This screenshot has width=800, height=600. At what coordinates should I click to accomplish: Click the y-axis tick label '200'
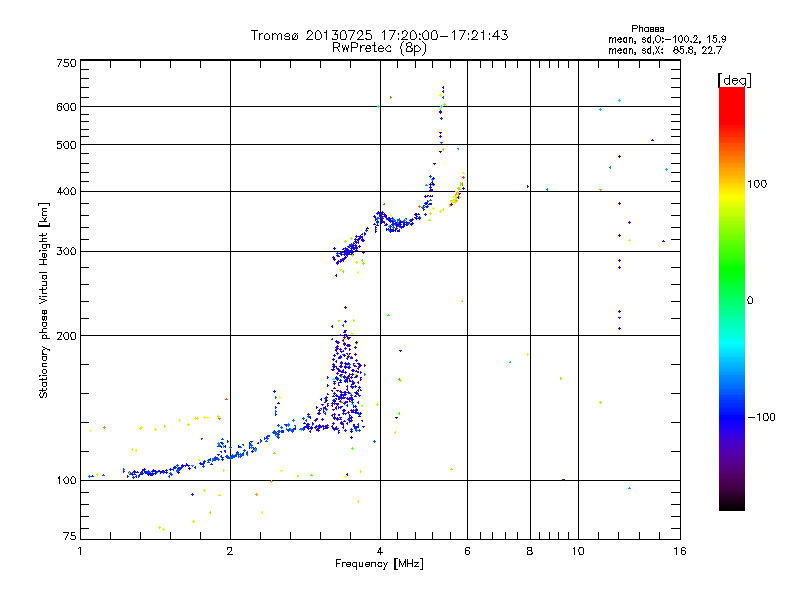pyautogui.click(x=66, y=336)
